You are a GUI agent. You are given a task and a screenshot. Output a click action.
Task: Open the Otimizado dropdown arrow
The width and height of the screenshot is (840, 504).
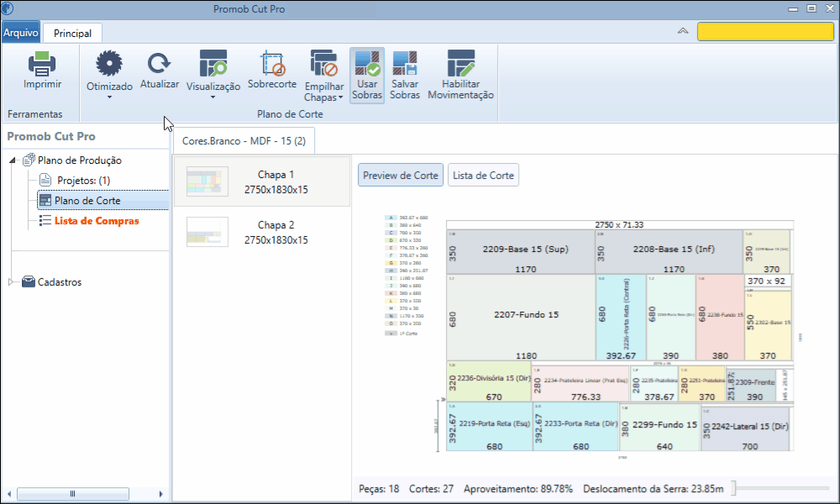coord(109,97)
